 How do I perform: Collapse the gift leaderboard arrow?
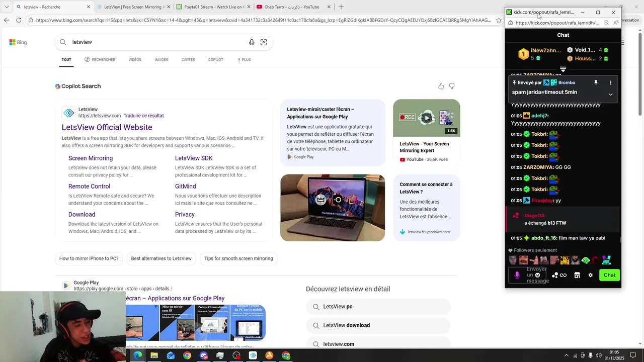563,69
